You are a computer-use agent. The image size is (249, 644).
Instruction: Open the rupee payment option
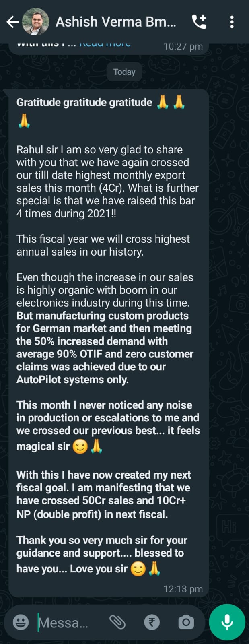pos(152,622)
